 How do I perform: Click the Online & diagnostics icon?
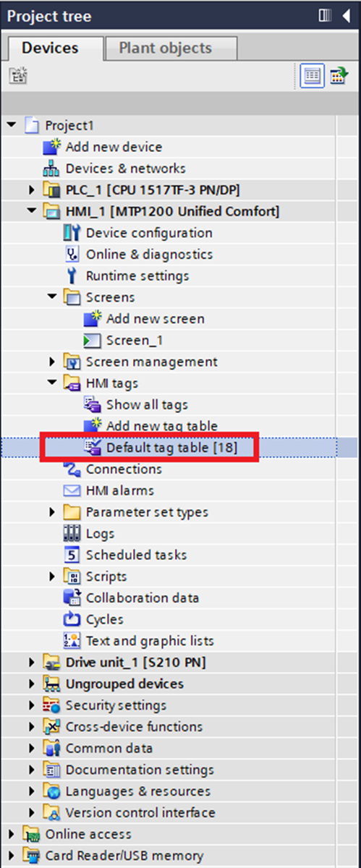click(72, 255)
